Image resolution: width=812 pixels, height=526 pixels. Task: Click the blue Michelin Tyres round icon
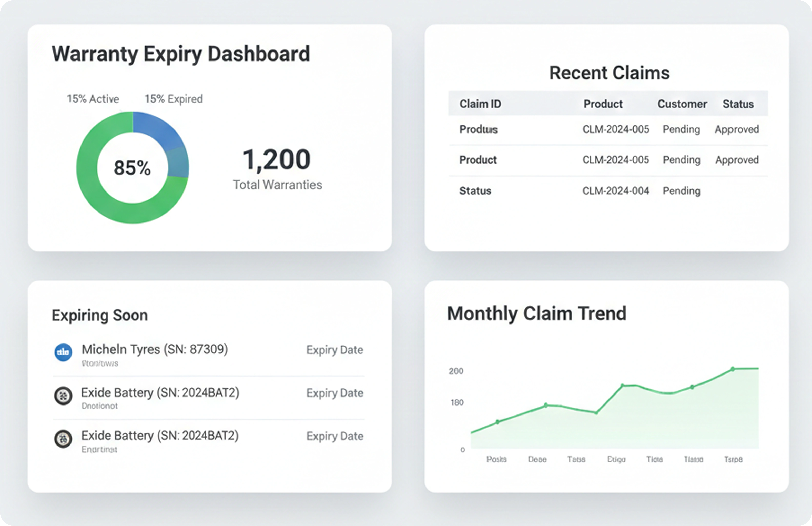(x=64, y=352)
